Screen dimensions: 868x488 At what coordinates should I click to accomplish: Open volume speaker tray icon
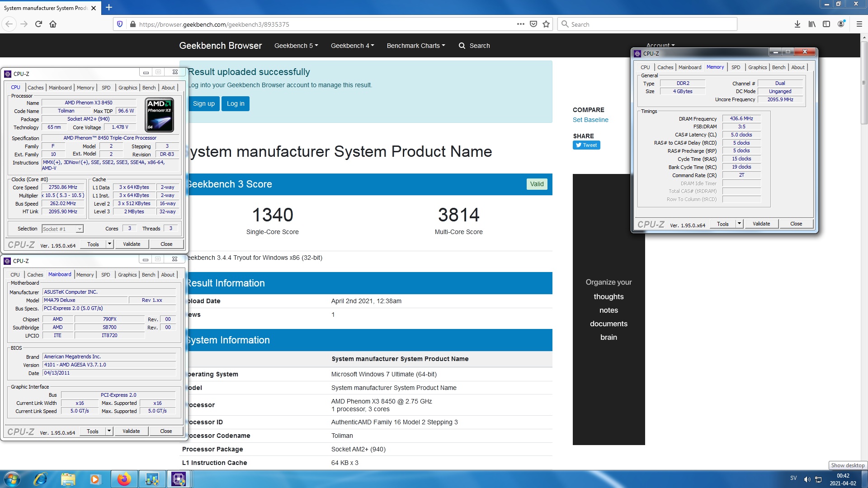click(807, 479)
